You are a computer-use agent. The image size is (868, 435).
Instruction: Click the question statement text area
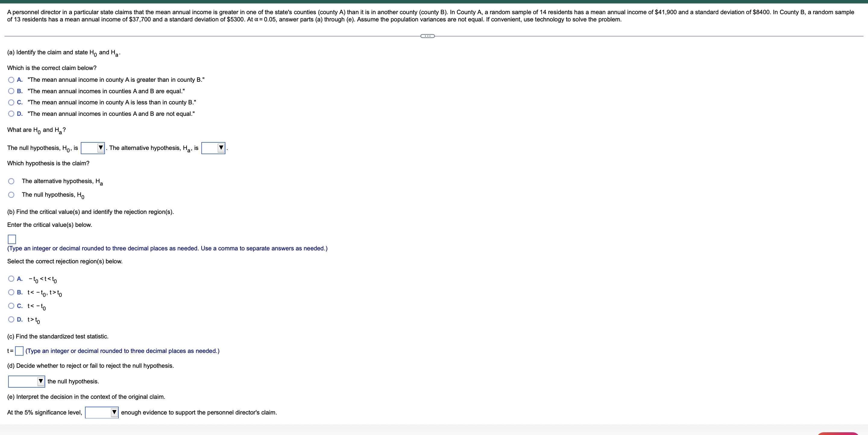coord(431,15)
